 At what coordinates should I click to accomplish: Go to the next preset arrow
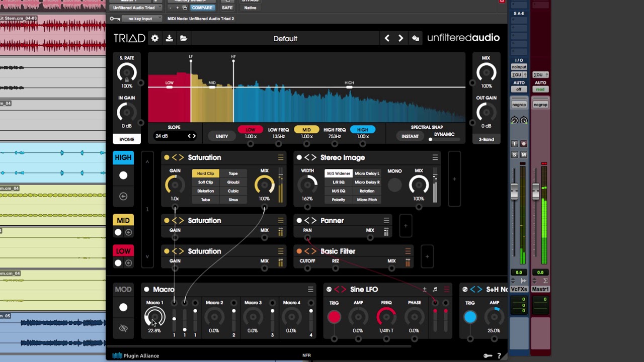pyautogui.click(x=400, y=38)
